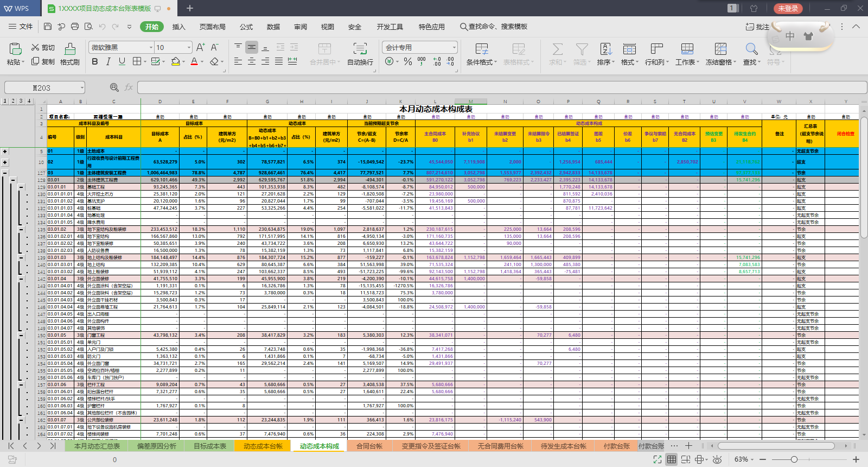The height and width of the screenshot is (467, 868).
Task: Open the font size 10 dropdown
Action: [189, 47]
